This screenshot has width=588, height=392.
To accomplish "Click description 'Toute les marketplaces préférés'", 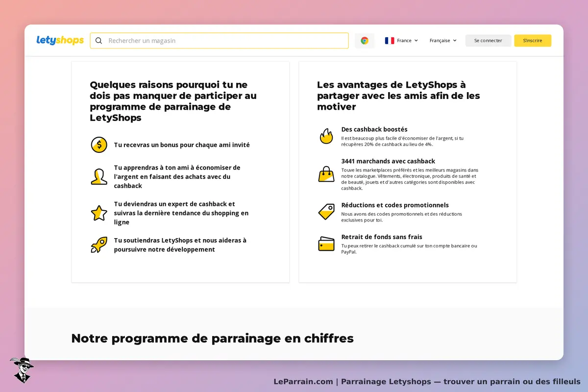I will pos(410,179).
